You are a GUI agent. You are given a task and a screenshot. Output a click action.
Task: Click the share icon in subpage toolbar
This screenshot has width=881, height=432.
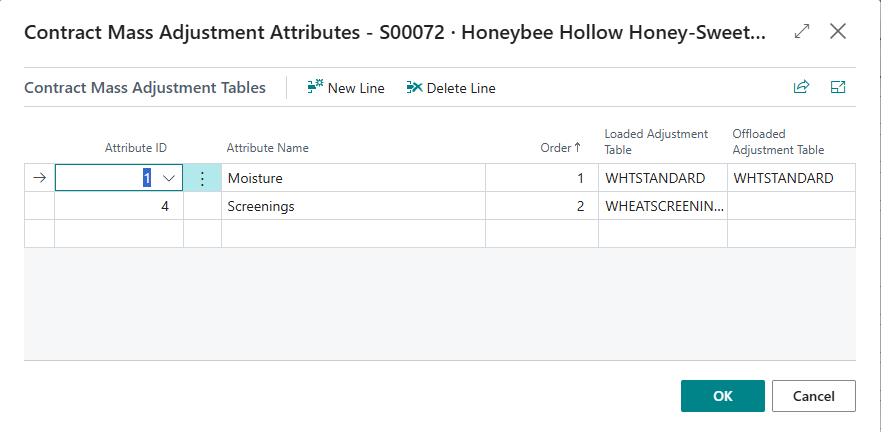click(x=800, y=87)
